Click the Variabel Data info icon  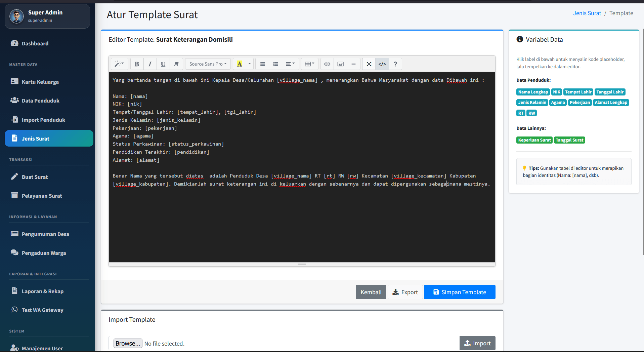point(520,39)
